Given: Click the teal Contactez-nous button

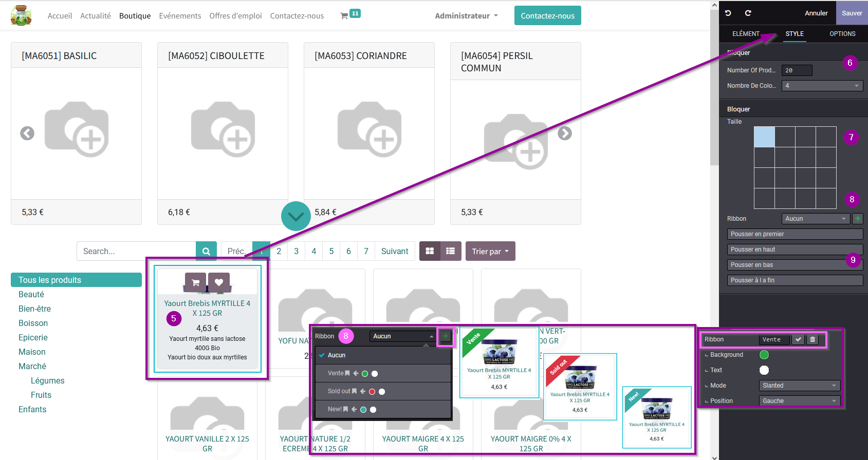Looking at the screenshot, I should [x=548, y=15].
